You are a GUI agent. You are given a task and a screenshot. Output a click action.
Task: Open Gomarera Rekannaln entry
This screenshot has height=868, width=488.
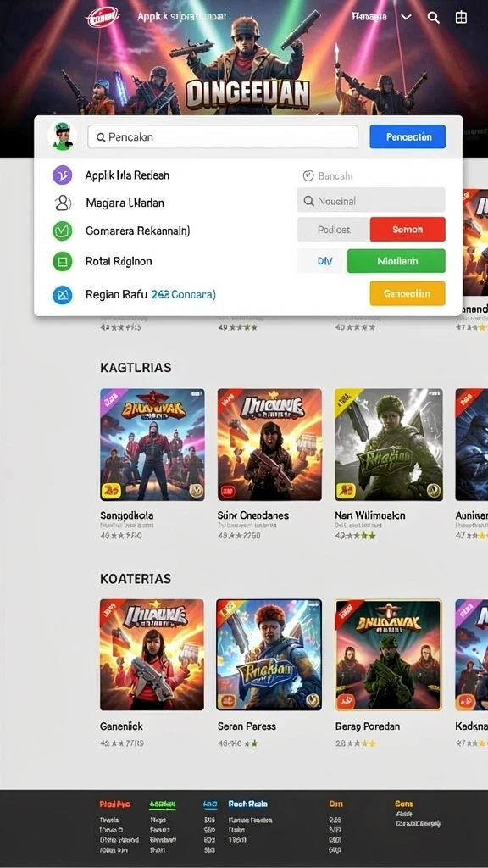[138, 231]
